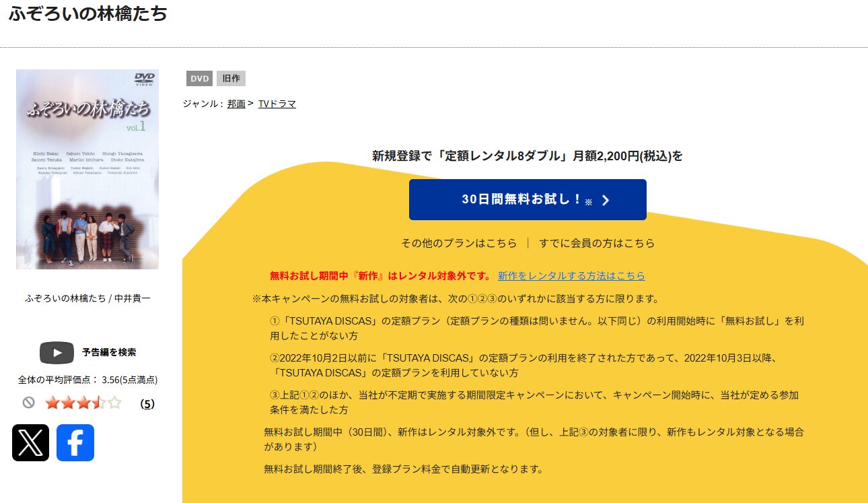Click 全体の平均評価点 3.56 text
Image resolution: width=868 pixels, height=503 pixels.
click(x=87, y=380)
